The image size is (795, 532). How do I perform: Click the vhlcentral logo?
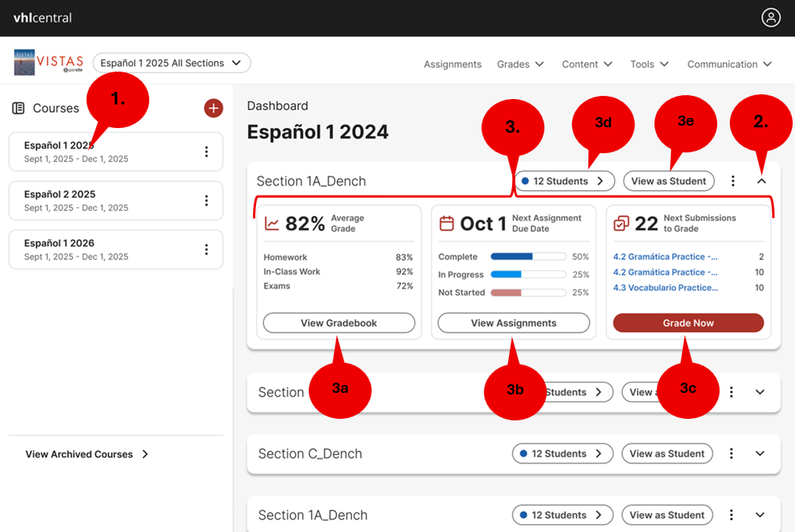42,18
